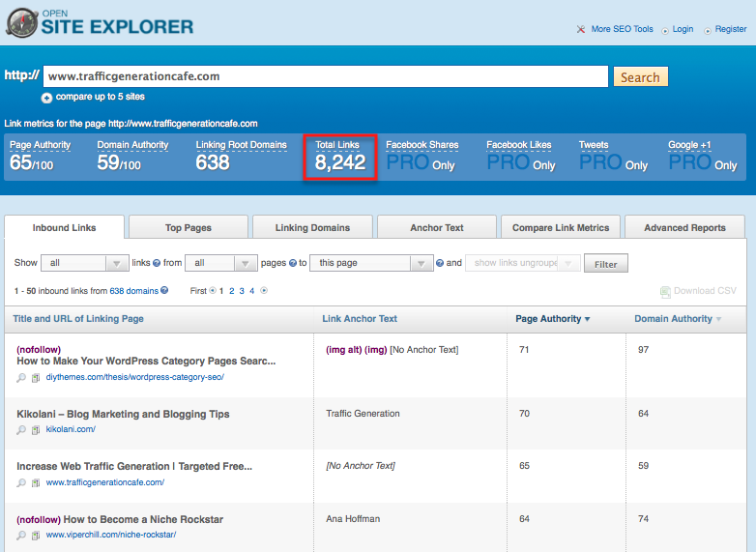Click the Download CSV icon
Viewport: 756px width, 552px height.
pos(665,291)
